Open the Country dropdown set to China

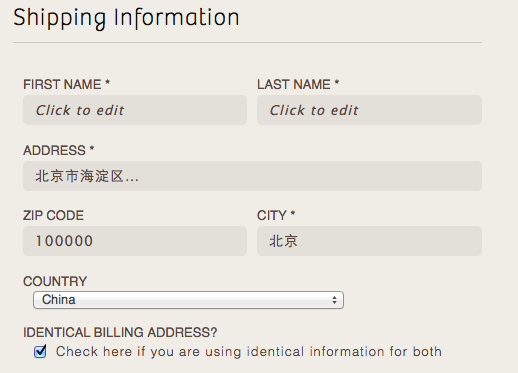(x=188, y=300)
